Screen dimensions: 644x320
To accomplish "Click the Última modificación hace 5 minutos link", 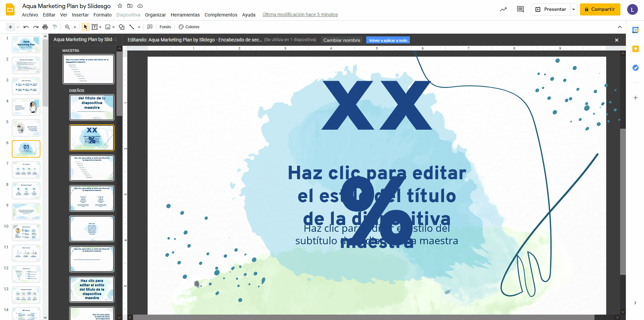I will pos(300,14).
